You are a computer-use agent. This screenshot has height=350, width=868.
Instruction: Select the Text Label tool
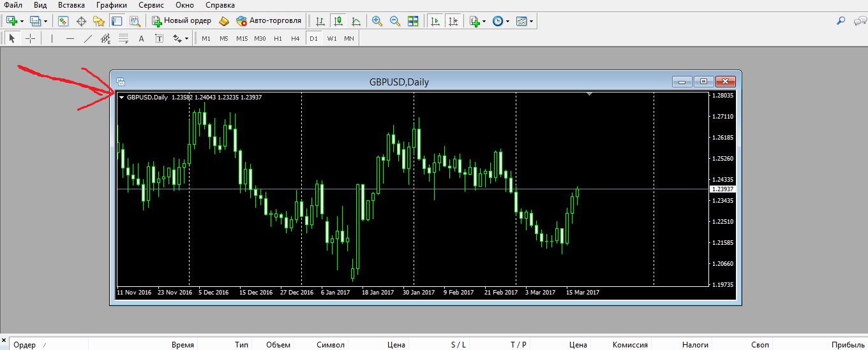(160, 38)
